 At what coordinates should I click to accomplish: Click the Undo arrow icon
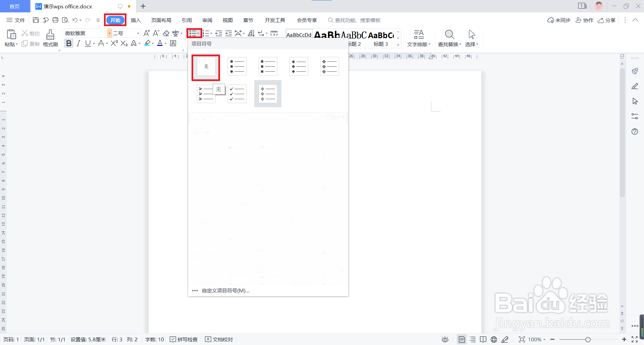(75, 20)
